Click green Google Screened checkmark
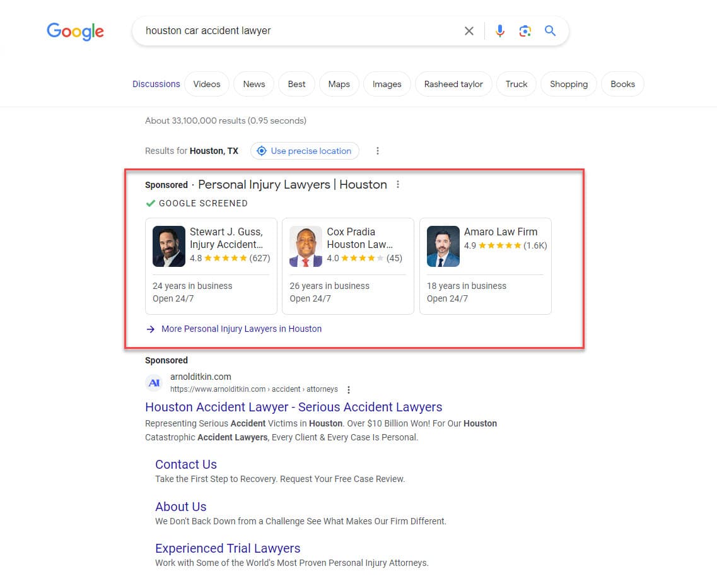 (x=150, y=203)
